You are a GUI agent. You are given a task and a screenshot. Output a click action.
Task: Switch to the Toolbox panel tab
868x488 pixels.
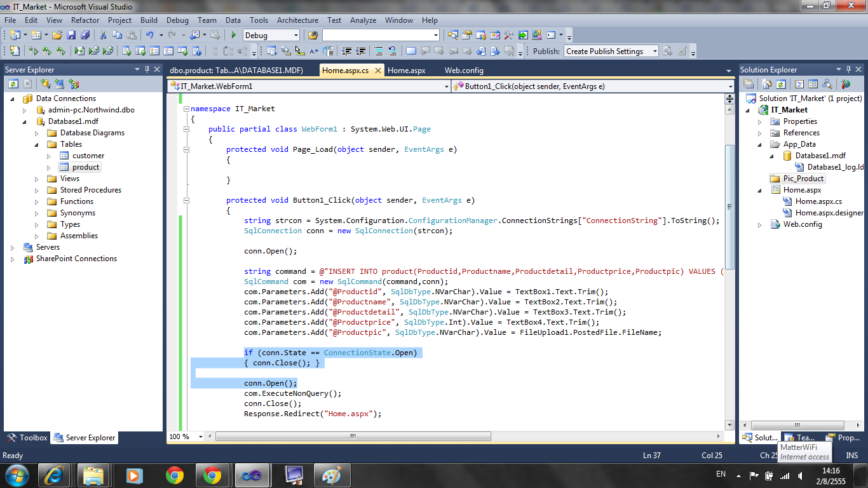pyautogui.click(x=27, y=438)
